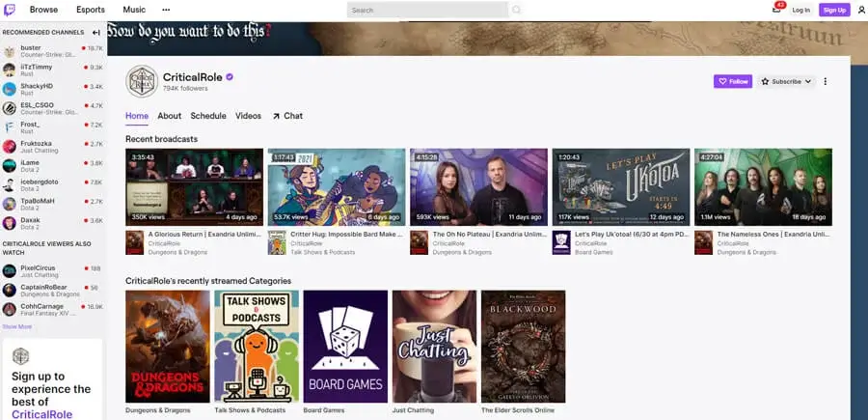The image size is (868, 420).
Task: Click Show More in sidebar
Action: click(x=17, y=327)
